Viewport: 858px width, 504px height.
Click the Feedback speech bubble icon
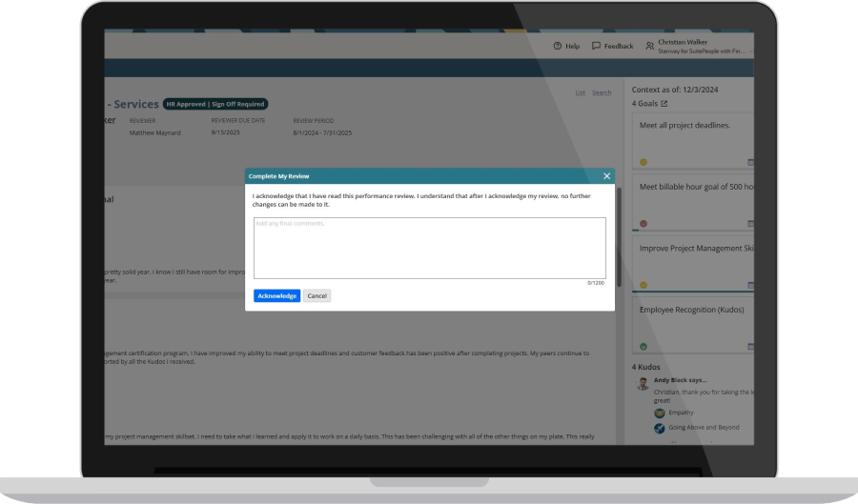(596, 46)
